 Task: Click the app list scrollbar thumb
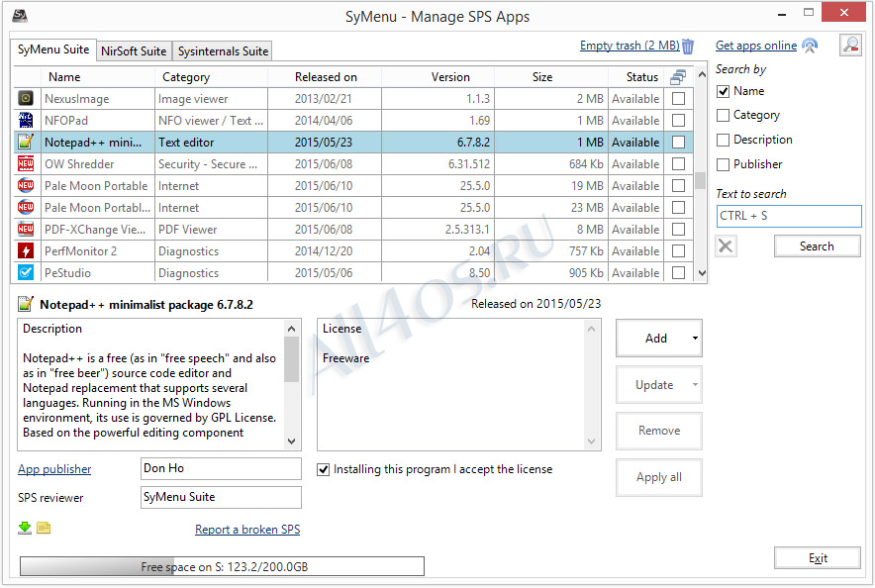coord(701,180)
